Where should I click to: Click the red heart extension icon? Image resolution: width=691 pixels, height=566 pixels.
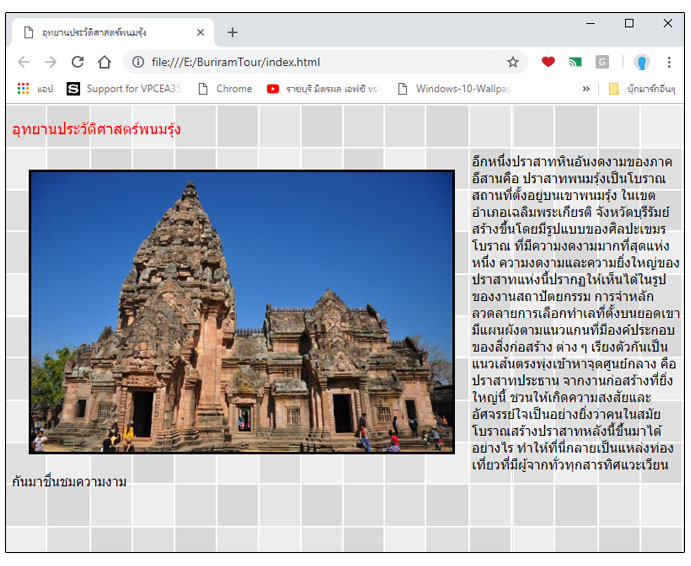click(548, 62)
